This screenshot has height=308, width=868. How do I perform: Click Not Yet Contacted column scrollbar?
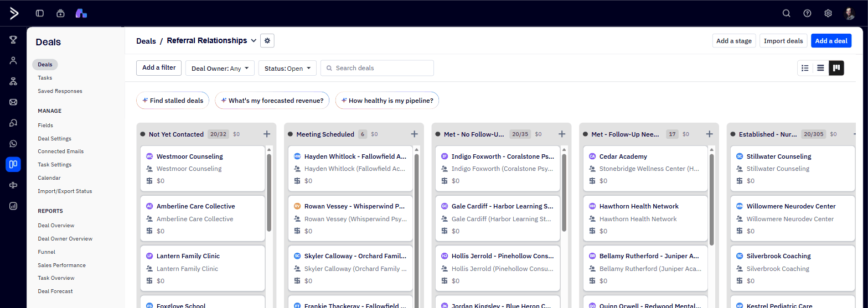pyautogui.click(x=269, y=192)
